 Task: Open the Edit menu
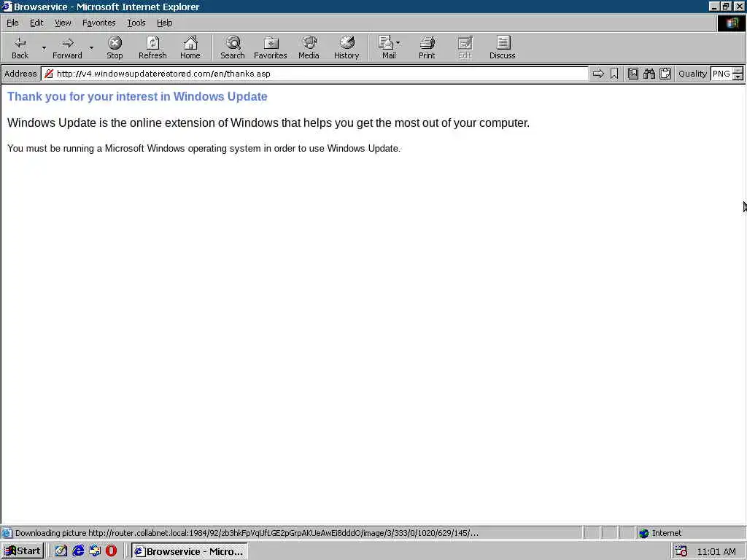tap(36, 23)
